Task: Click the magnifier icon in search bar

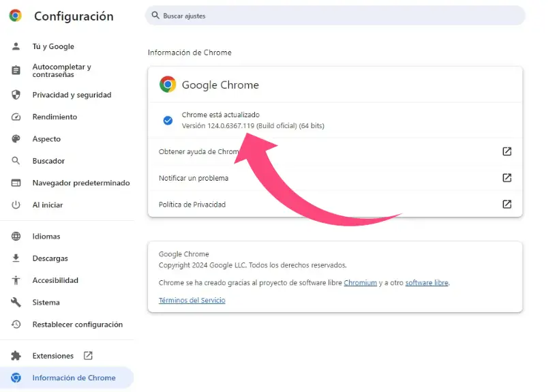Action: (x=155, y=15)
